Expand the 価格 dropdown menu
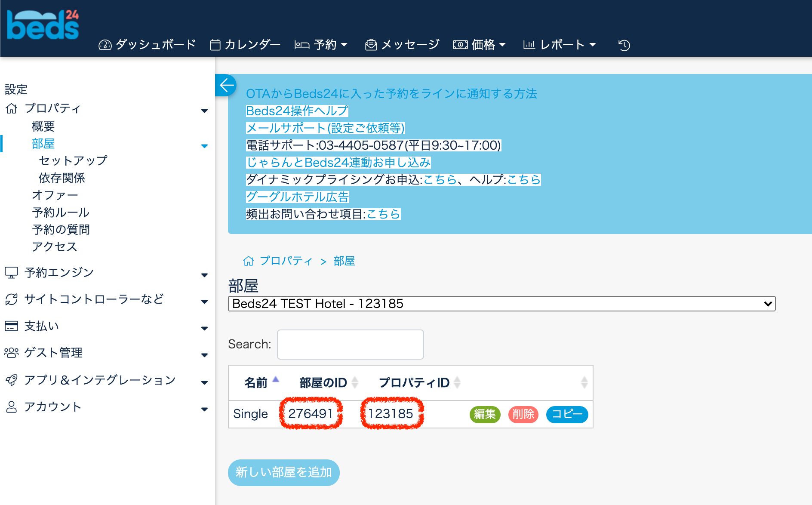Viewport: 812px width, 505px height. pyautogui.click(x=480, y=45)
